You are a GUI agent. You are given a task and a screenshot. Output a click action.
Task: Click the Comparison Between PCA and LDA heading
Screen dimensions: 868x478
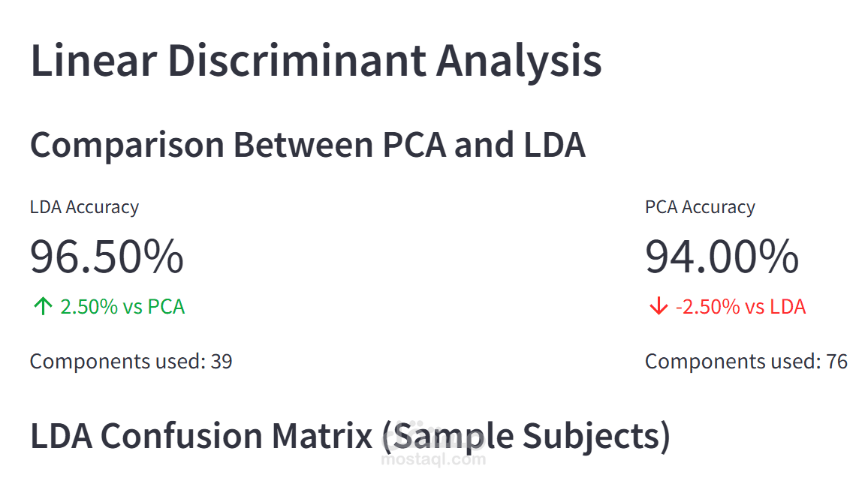pos(307,144)
